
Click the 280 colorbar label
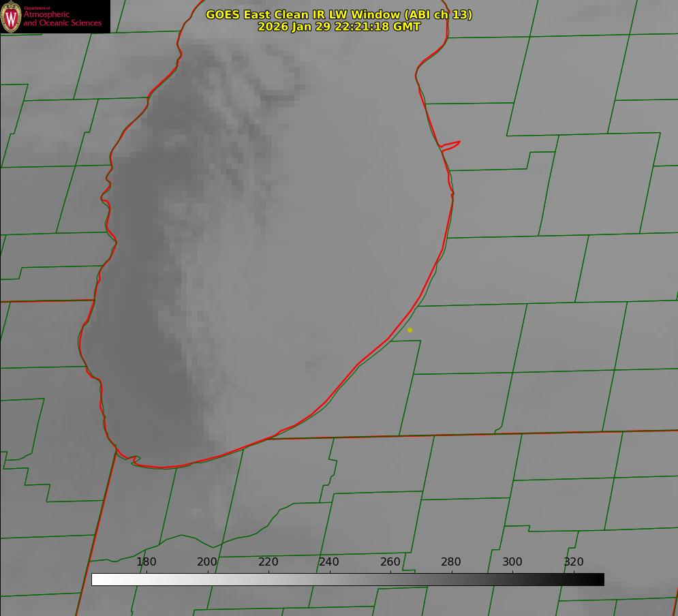pos(451,561)
